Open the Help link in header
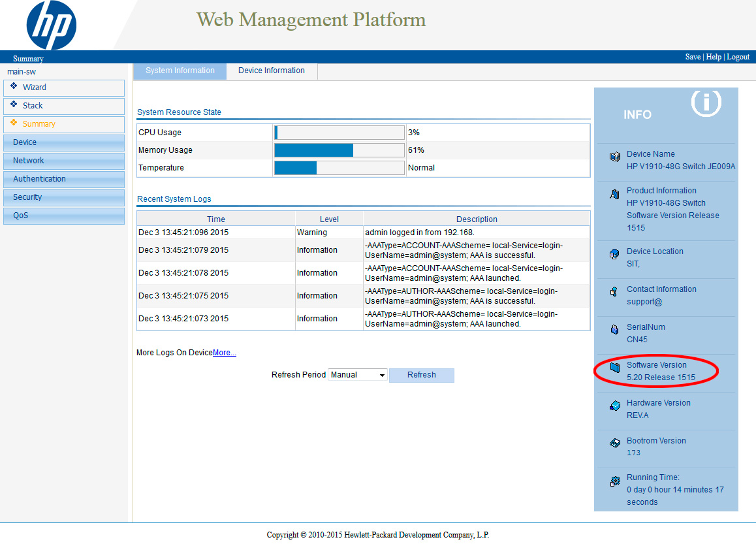Screen dimensions: 756x546 (x=714, y=57)
